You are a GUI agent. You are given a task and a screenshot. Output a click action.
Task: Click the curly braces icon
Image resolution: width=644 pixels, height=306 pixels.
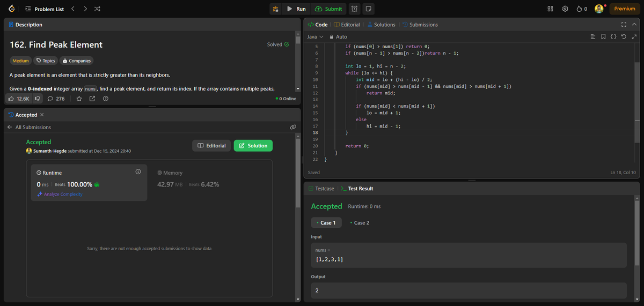coord(614,37)
